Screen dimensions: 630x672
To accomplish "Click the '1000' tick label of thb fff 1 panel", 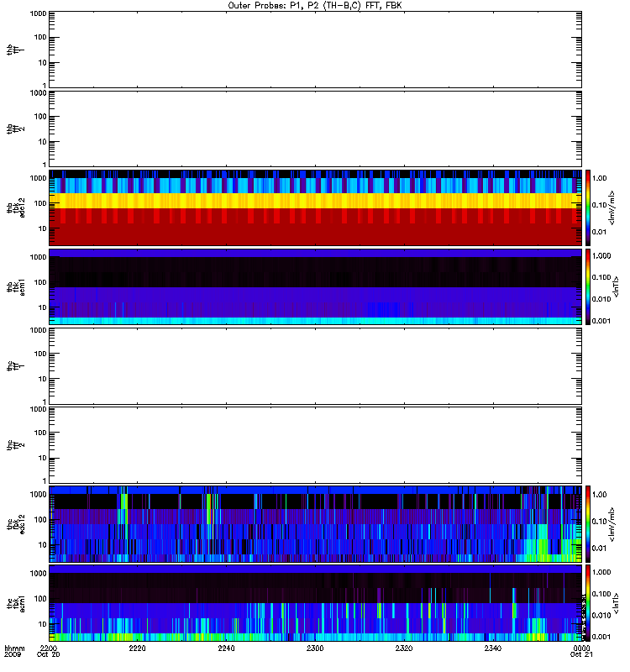I will coord(38,13).
